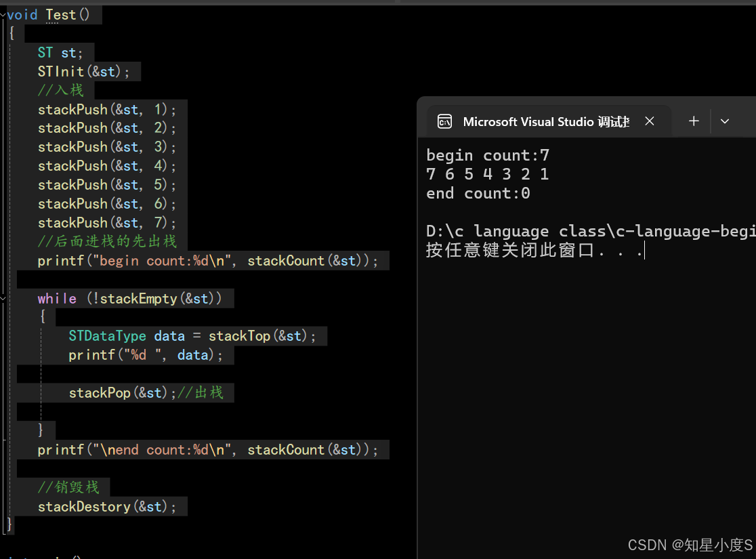Image resolution: width=756 pixels, height=559 pixels.
Task: Click the //销毁栈 comment
Action: pos(68,487)
